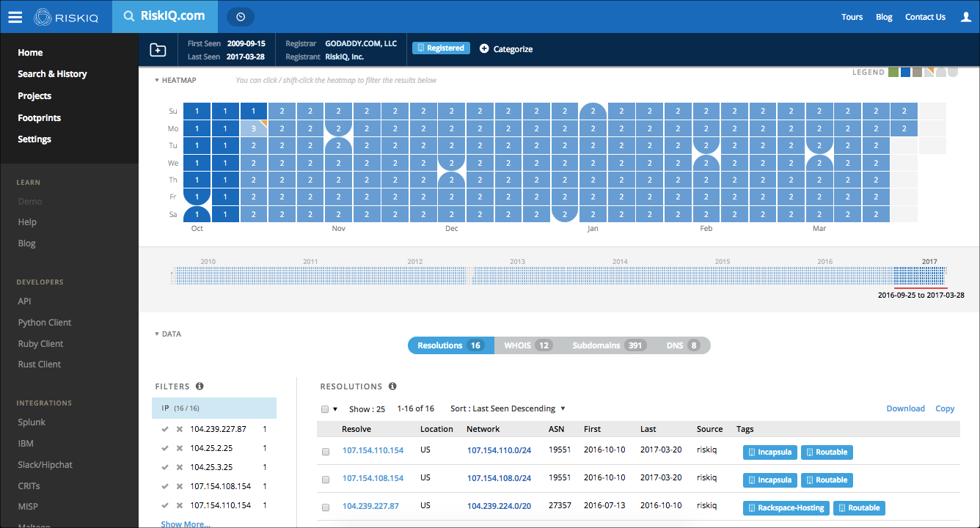Click the heatmap cell showing 3 on Monday
The width and height of the screenshot is (980, 528).
[254, 128]
